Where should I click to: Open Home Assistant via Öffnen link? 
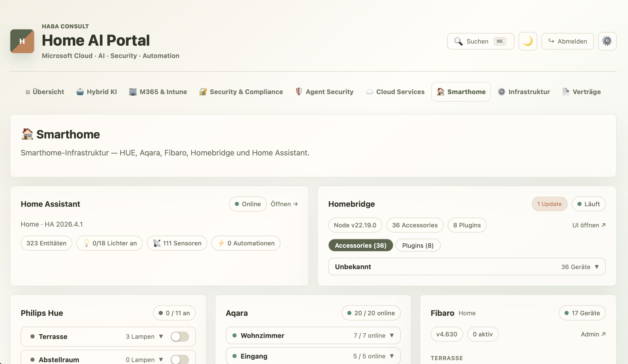pos(284,204)
